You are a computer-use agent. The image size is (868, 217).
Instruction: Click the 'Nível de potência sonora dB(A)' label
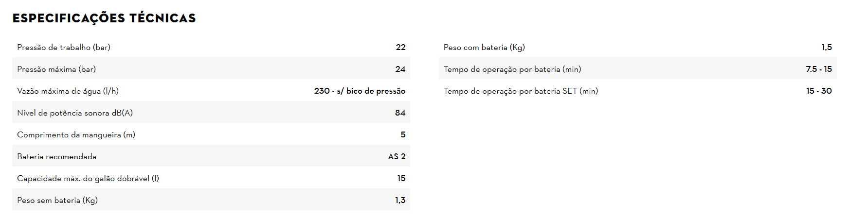75,113
